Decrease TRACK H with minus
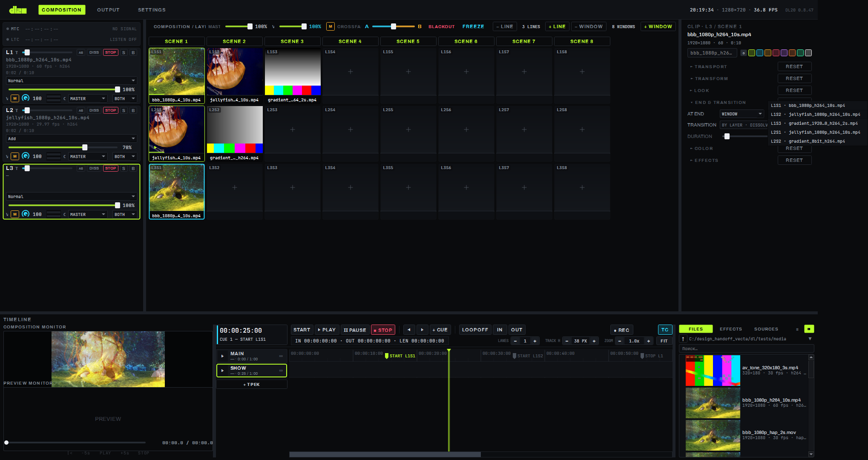Viewport: 868px width, 460px height. (567, 341)
